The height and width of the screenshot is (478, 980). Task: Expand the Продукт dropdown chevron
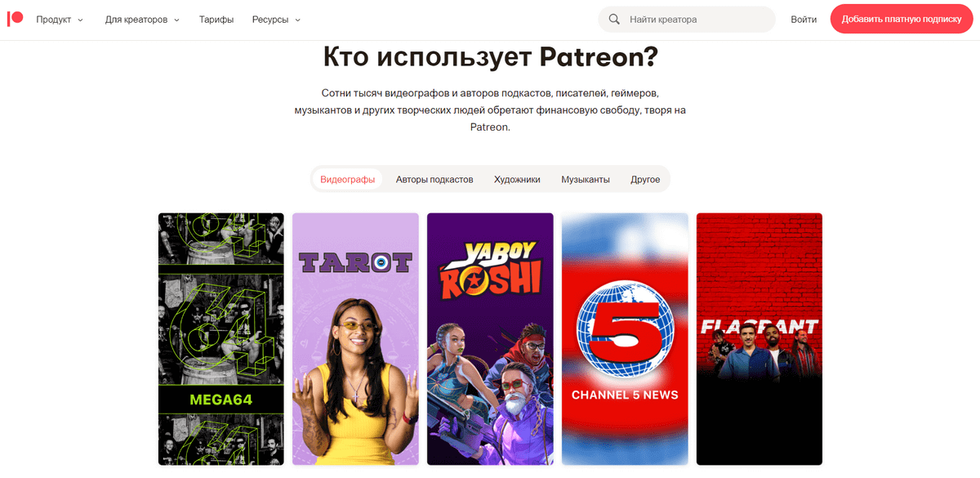[x=80, y=20]
